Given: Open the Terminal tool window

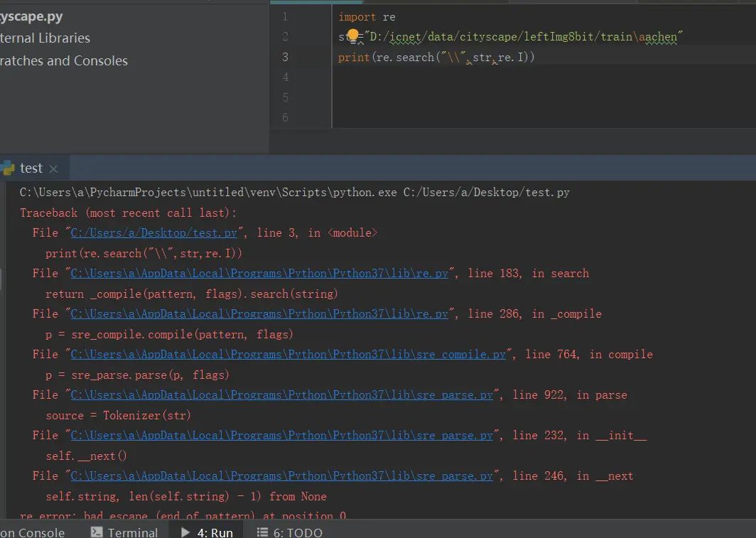Looking at the screenshot, I should [124, 532].
